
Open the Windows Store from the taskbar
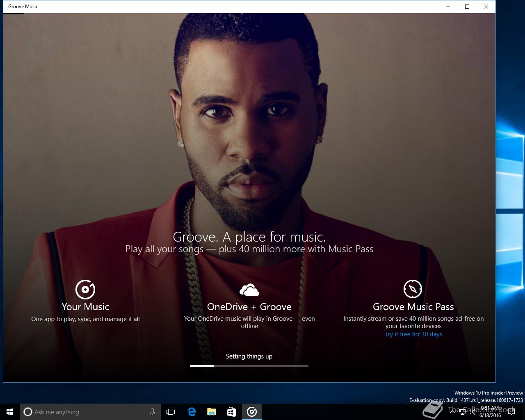click(x=231, y=412)
